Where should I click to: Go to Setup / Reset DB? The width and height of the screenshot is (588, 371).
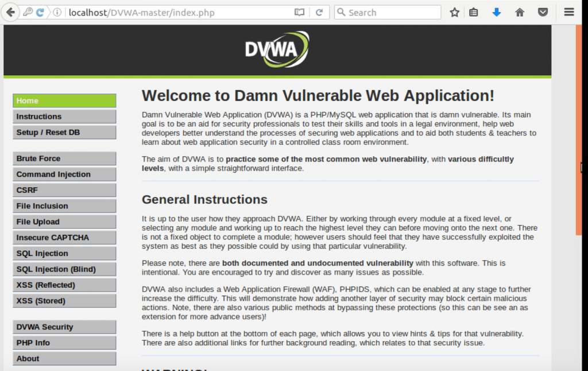64,132
